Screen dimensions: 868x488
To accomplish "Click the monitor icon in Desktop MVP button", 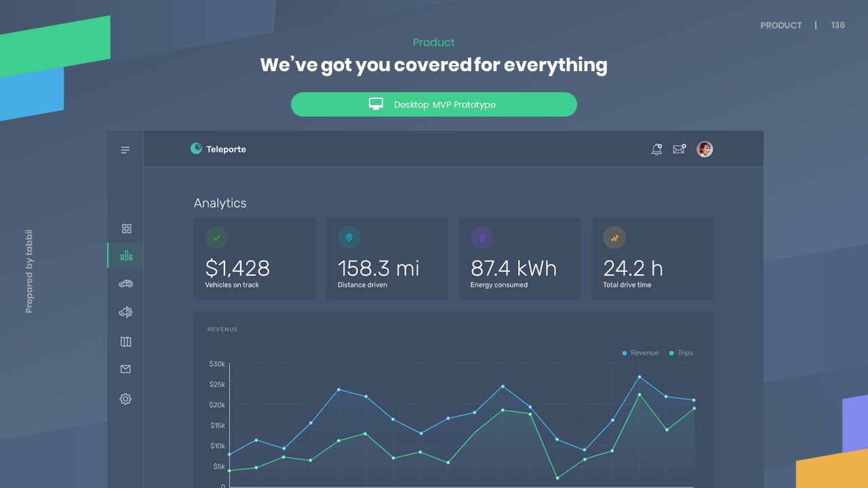I will coord(376,104).
